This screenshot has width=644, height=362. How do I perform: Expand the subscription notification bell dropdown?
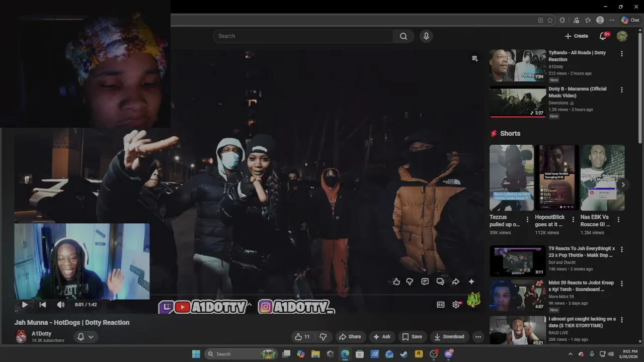coord(85,337)
